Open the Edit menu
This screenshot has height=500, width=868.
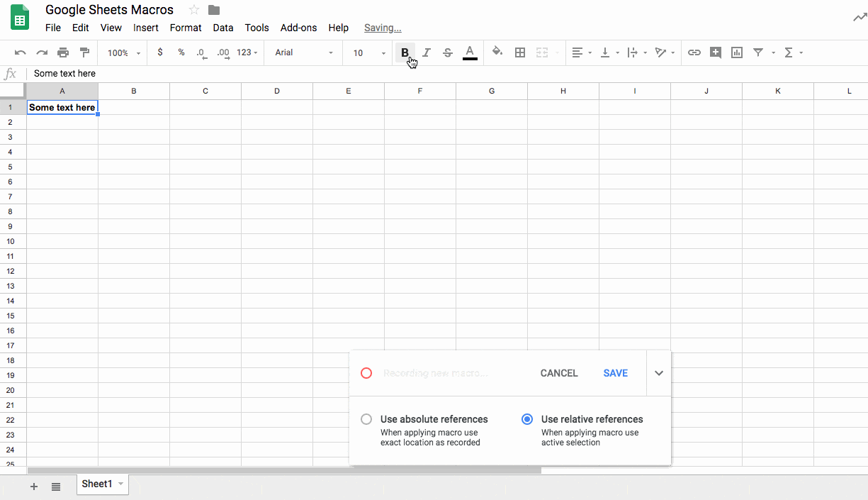click(x=81, y=28)
